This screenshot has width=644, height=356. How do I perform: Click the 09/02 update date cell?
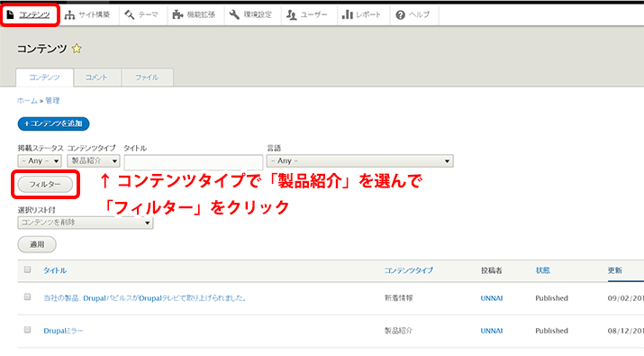point(625,298)
